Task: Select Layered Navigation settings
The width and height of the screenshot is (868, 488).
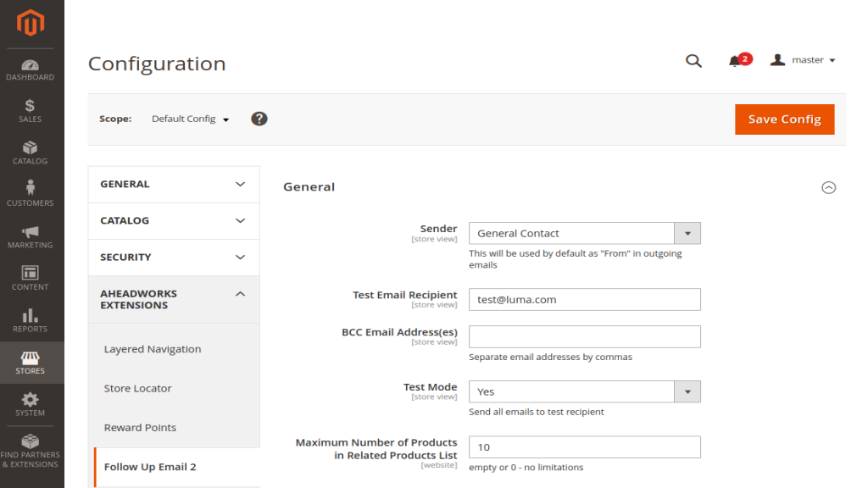Action: point(153,349)
